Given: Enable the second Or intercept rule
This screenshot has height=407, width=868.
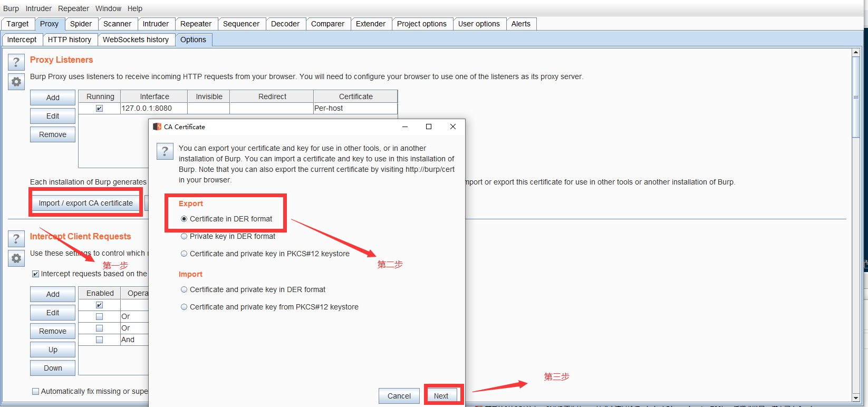Looking at the screenshot, I should coord(99,328).
